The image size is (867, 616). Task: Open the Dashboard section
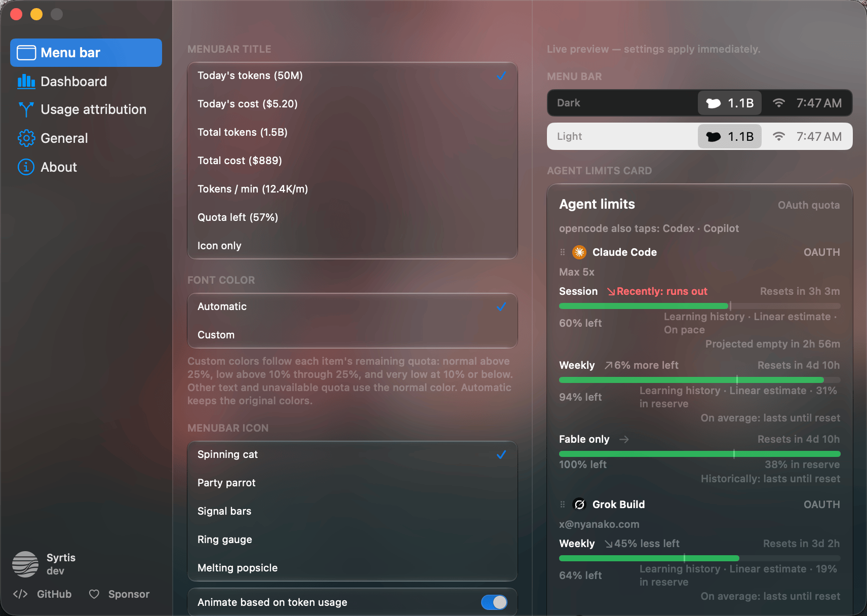point(86,82)
